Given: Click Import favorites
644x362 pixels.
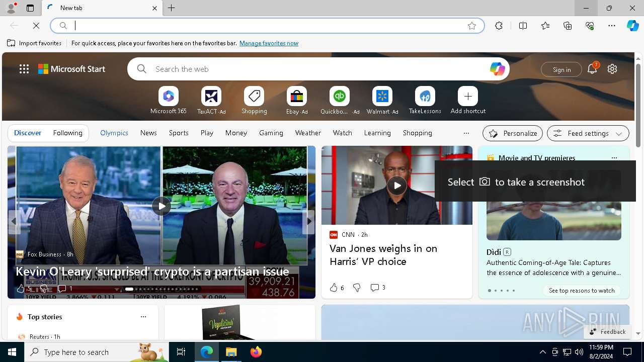Looking at the screenshot, I should pyautogui.click(x=34, y=43).
